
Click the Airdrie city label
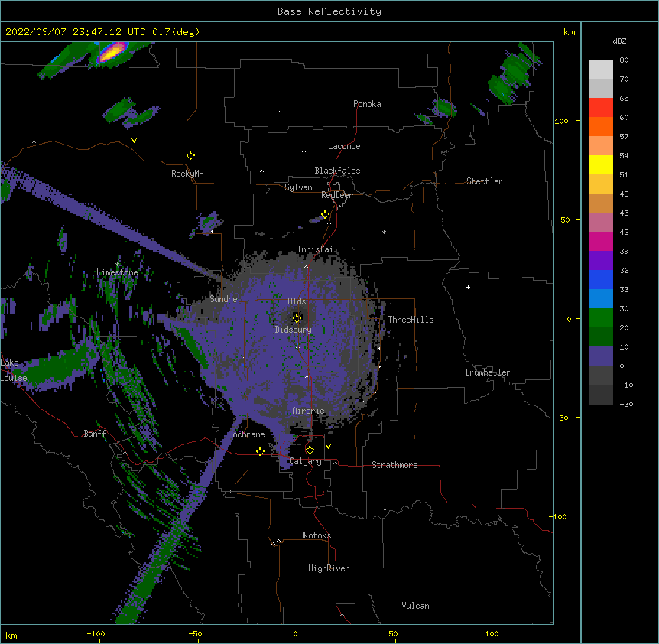[308, 411]
